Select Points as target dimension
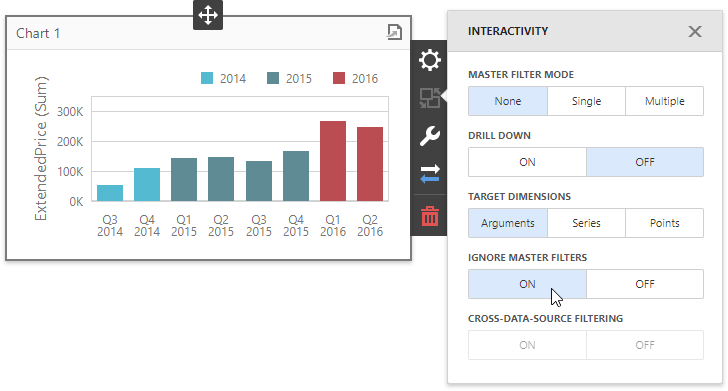This screenshot has width=728, height=391. point(664,223)
